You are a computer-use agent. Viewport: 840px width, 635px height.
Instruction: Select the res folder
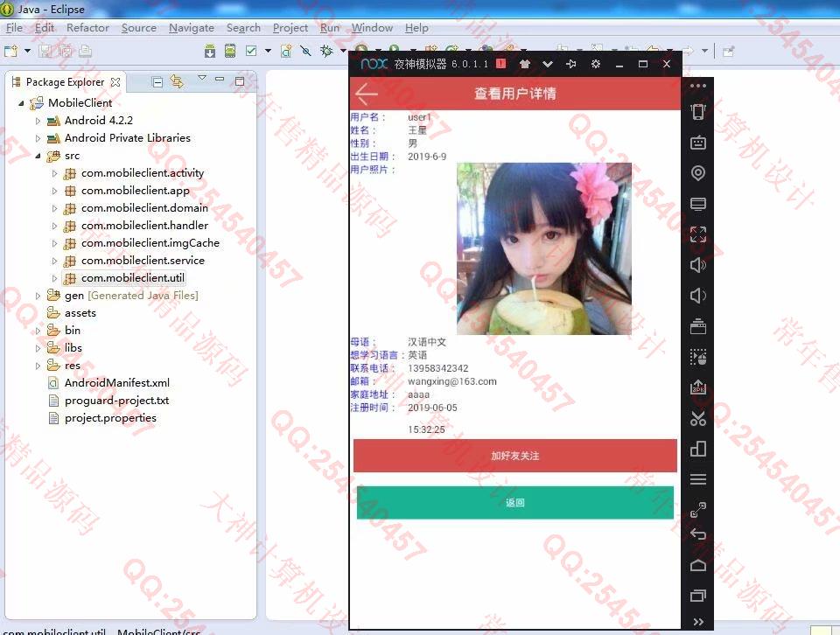click(x=72, y=366)
